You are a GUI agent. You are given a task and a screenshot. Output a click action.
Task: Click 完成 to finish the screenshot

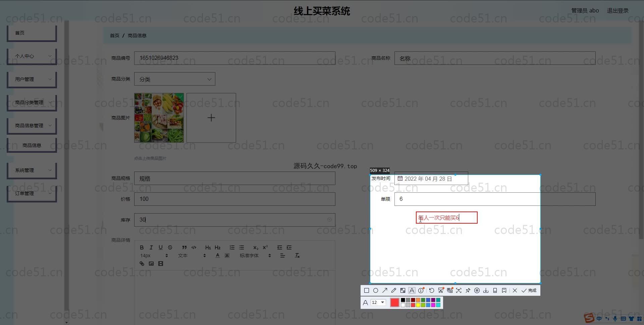[x=529, y=290]
